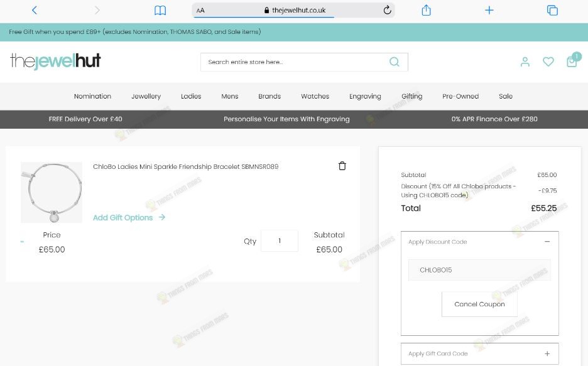Open the Brands menu
This screenshot has height=366, width=588.
[x=269, y=96]
